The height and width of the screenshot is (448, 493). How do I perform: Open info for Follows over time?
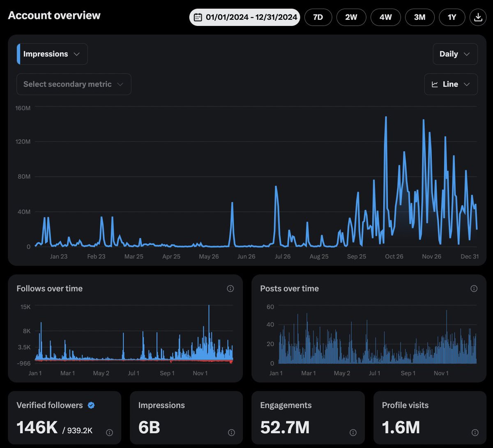tap(230, 289)
